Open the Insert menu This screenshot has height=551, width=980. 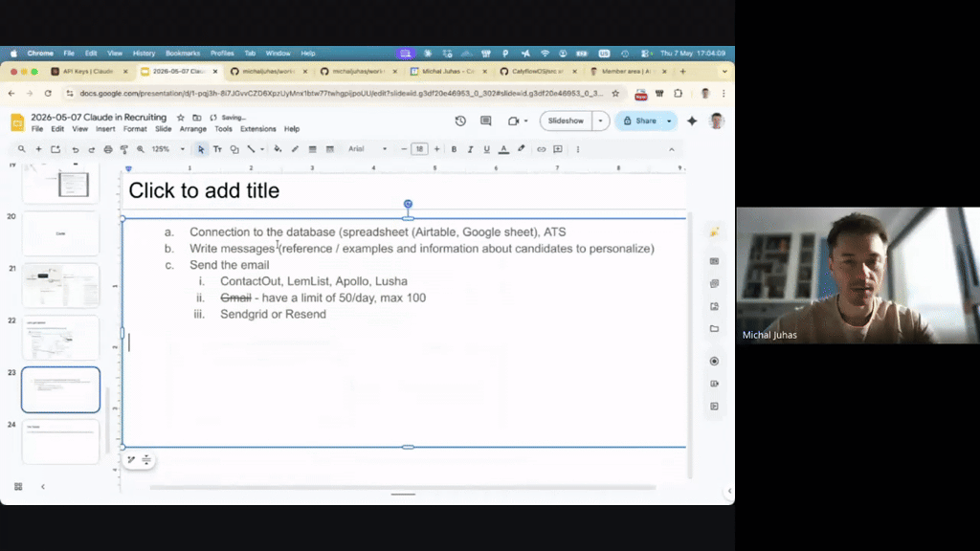[x=105, y=129]
